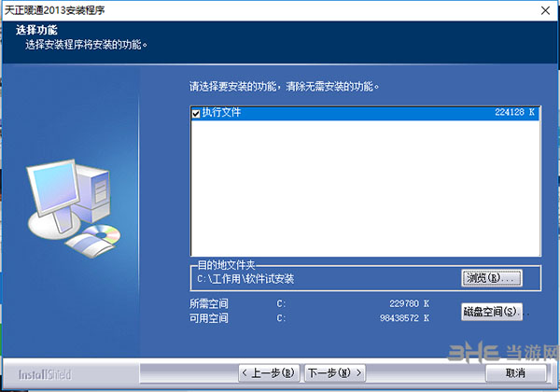
Task: Click the 224128 K size value
Action: [x=514, y=112]
